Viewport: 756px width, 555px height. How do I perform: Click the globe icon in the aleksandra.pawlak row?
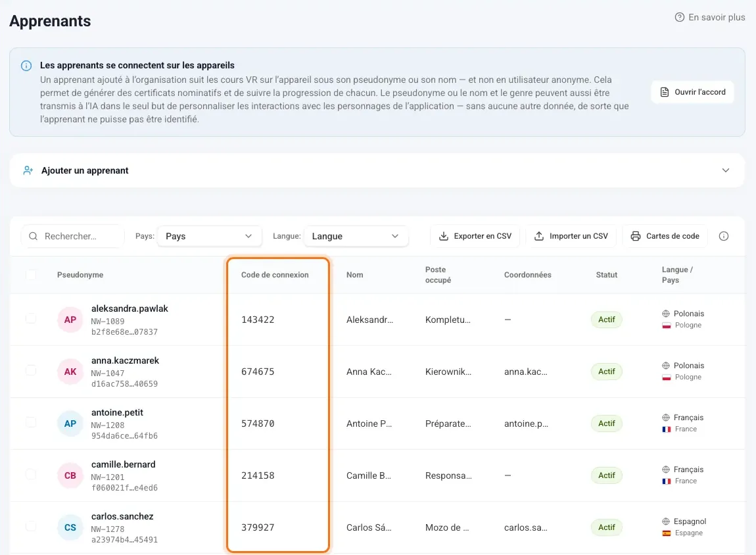[666, 314]
